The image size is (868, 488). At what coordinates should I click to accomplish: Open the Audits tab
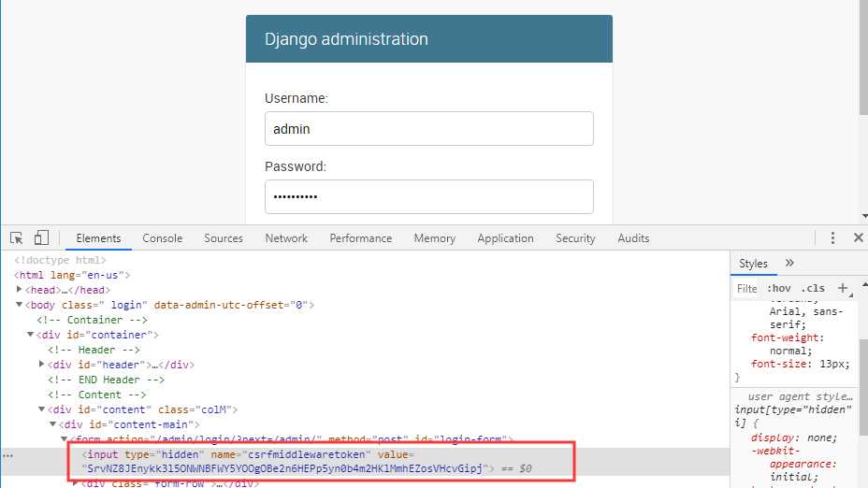point(633,238)
